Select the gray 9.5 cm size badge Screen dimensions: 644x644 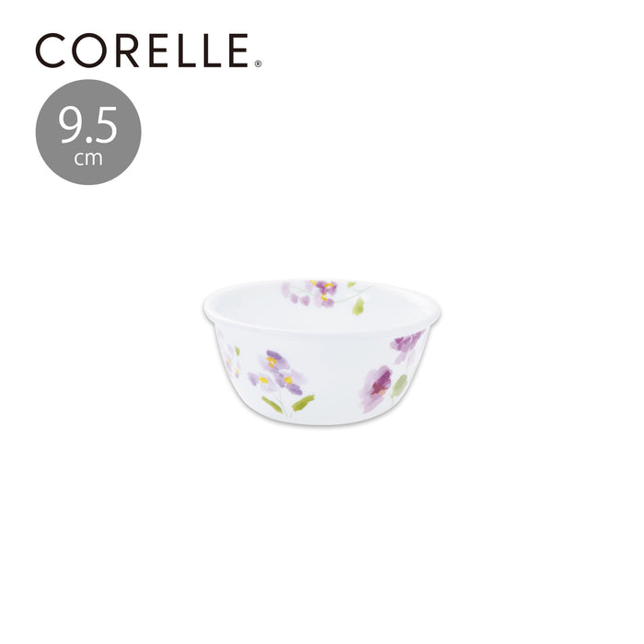(88, 132)
